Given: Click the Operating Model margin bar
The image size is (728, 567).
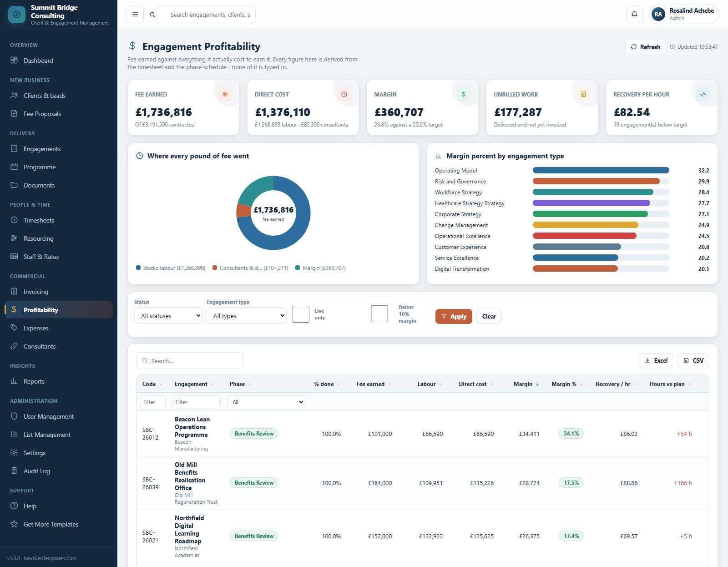Looking at the screenshot, I should click(x=601, y=170).
